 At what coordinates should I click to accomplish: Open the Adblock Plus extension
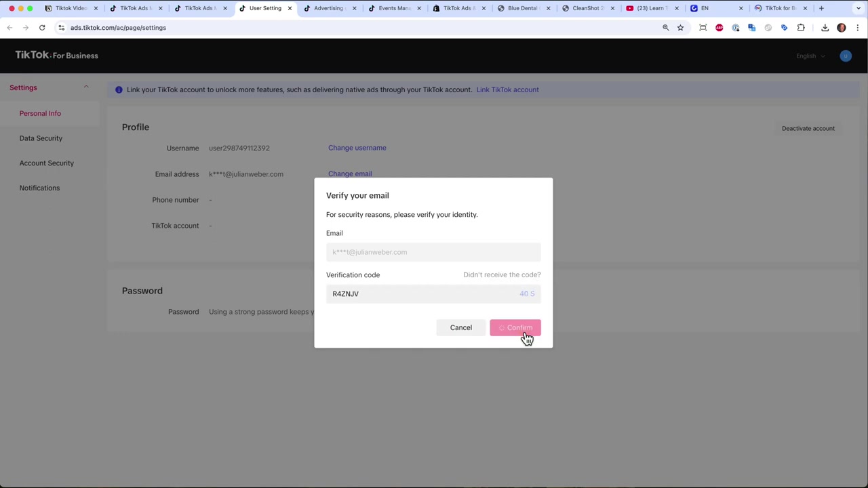[x=719, y=28]
